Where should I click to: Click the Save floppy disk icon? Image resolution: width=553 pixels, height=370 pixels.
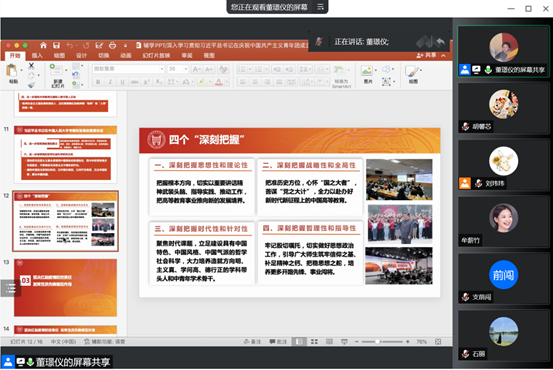pos(56,45)
